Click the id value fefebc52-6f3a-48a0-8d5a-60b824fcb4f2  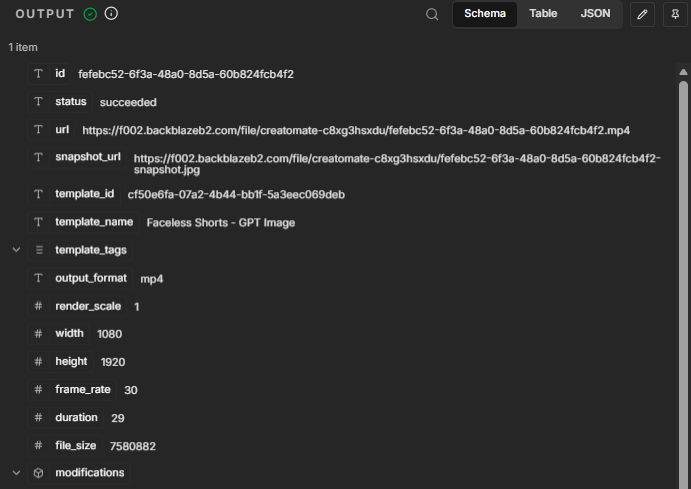[186, 74]
